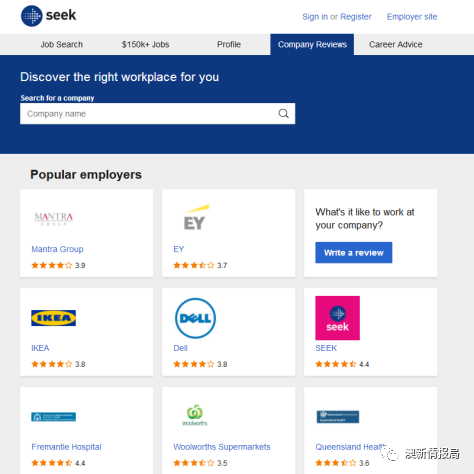The width and height of the screenshot is (474, 474).
Task: Open the $150k+ Jobs tab
Action: [x=145, y=44]
